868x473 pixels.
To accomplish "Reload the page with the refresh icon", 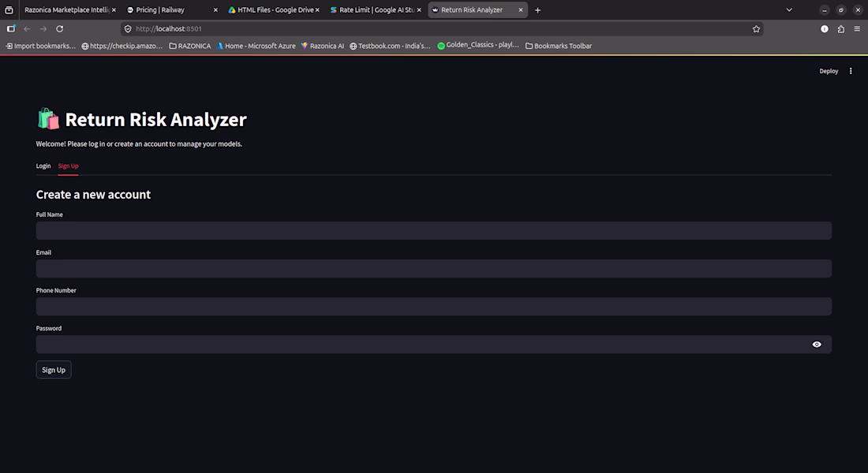I will click(x=60, y=28).
